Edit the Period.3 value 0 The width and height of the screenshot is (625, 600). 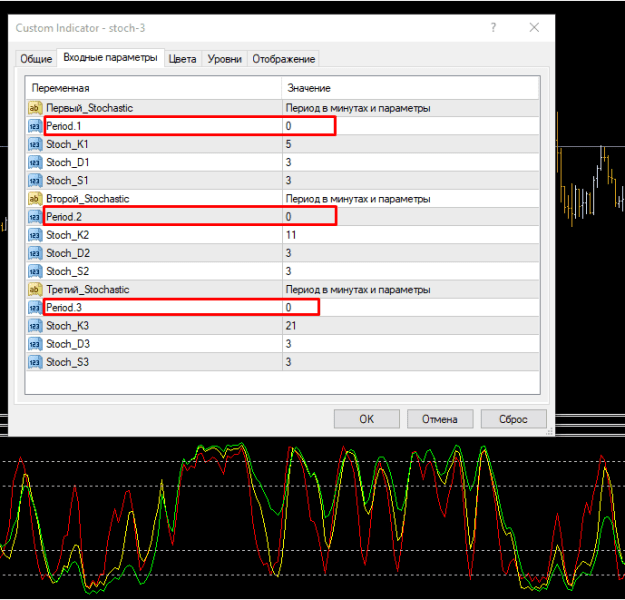[x=411, y=308]
